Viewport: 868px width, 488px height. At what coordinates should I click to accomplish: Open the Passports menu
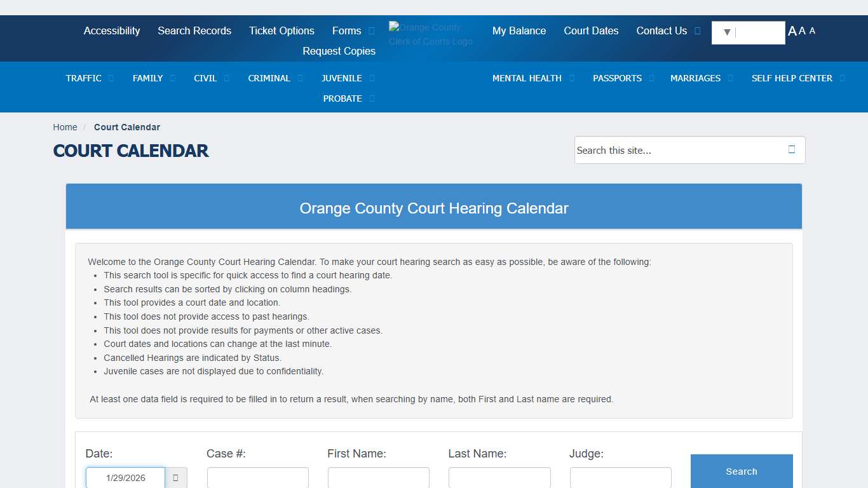pyautogui.click(x=617, y=78)
